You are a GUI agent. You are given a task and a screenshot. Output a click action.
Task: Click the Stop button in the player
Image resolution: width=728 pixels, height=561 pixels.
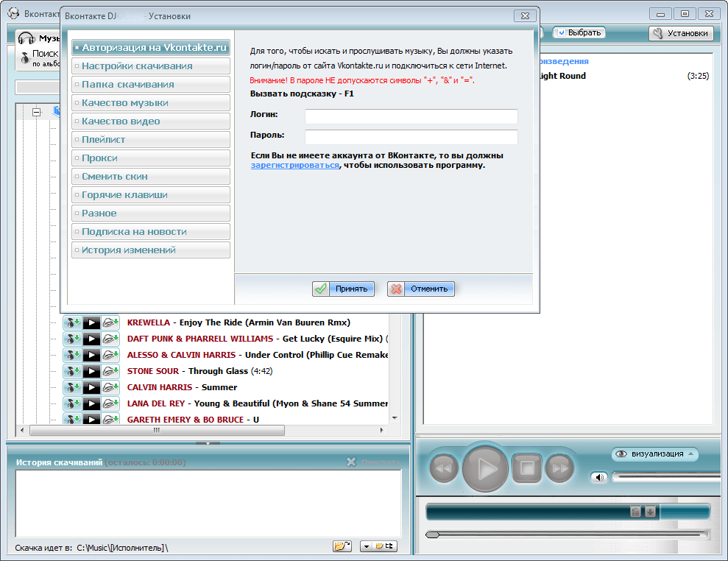click(527, 468)
